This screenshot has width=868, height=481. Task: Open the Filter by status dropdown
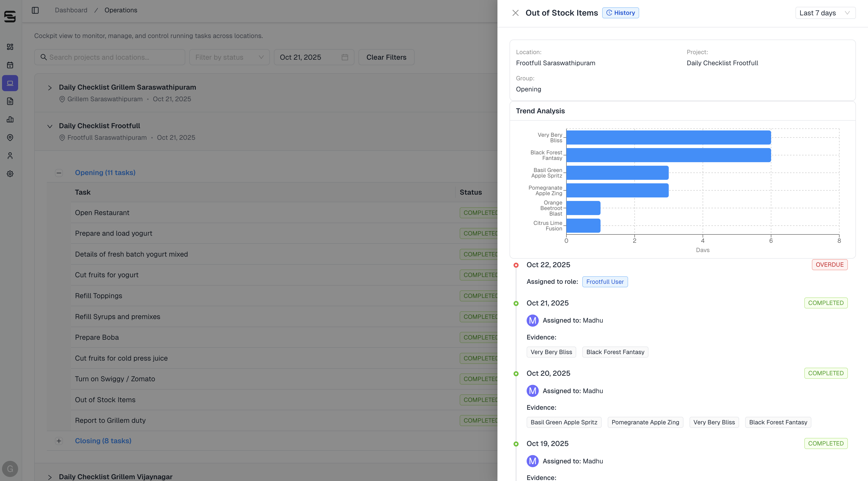click(x=229, y=57)
